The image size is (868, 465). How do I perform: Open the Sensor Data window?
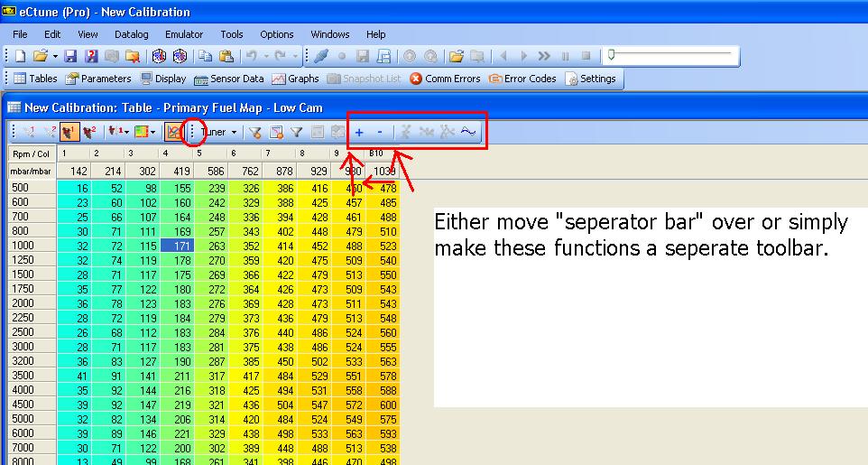(229, 79)
